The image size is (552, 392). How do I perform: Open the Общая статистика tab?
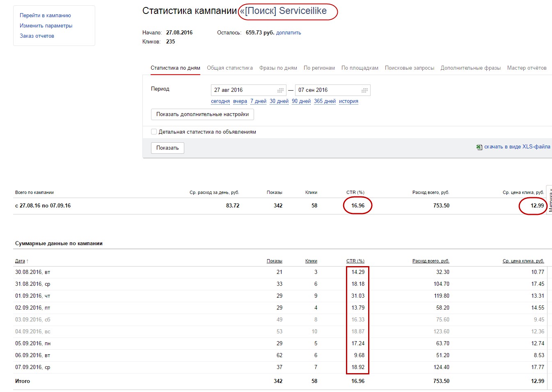tap(230, 68)
